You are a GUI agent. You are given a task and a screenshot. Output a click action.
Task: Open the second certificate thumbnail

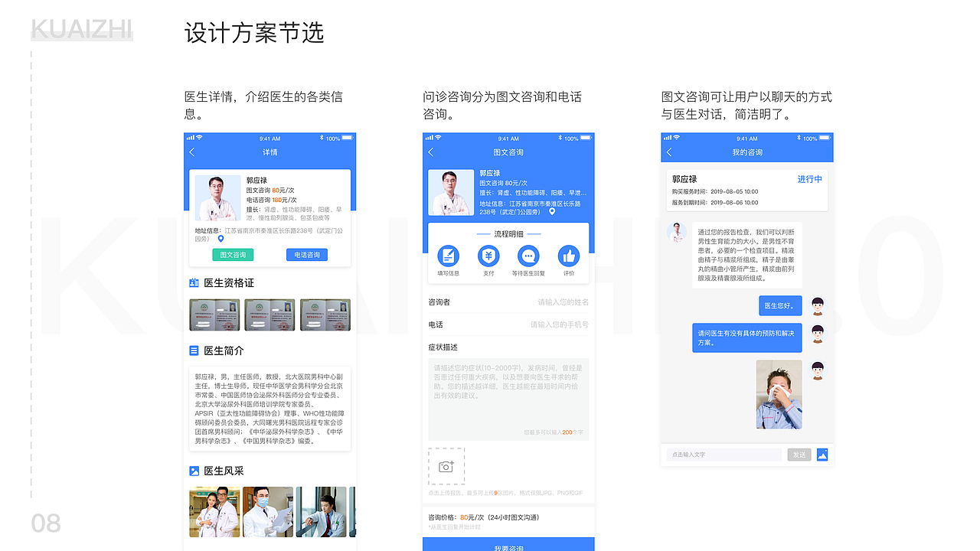tap(269, 315)
